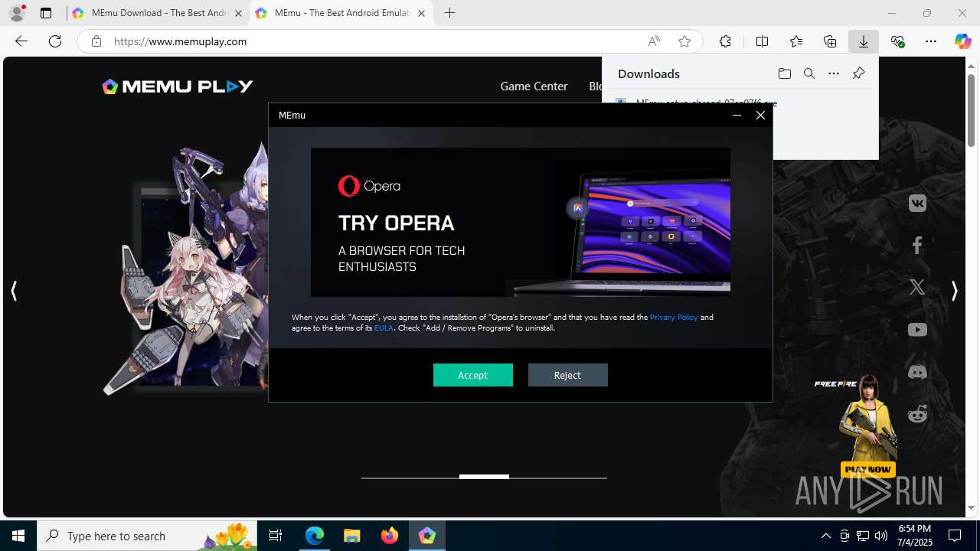980x551 pixels.
Task: Open browser profile icon
Action: tap(16, 13)
